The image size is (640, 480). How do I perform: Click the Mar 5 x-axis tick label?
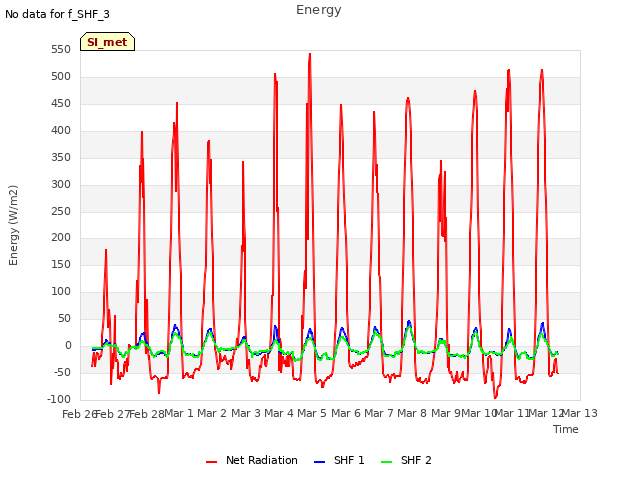tap(312, 413)
